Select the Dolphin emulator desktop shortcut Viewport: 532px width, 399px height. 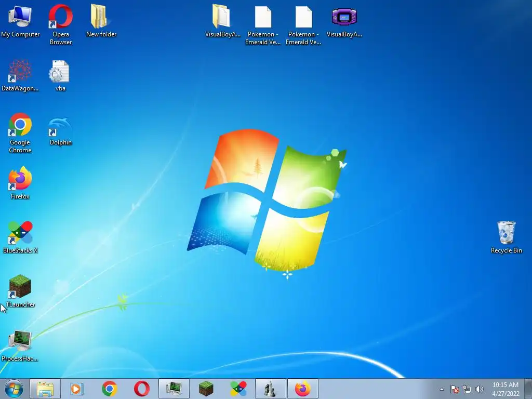click(x=60, y=131)
